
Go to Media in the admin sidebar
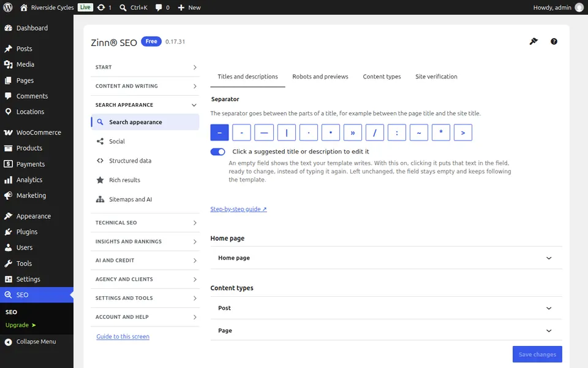[37, 64]
